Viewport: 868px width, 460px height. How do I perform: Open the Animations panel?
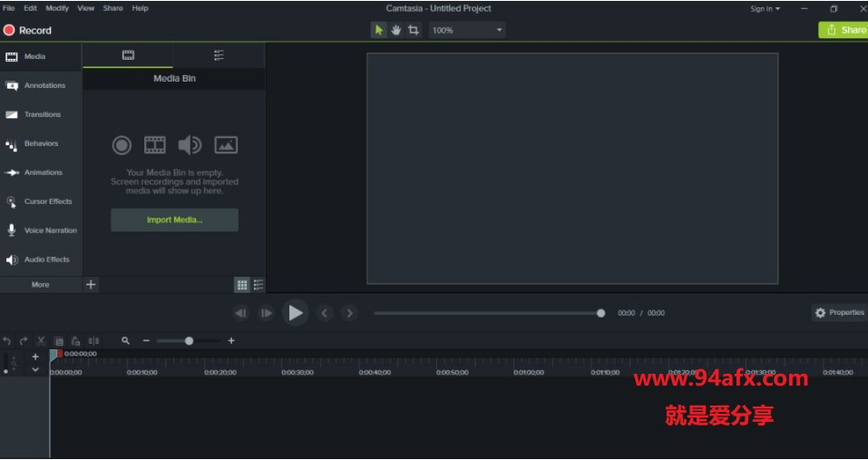[x=41, y=172]
